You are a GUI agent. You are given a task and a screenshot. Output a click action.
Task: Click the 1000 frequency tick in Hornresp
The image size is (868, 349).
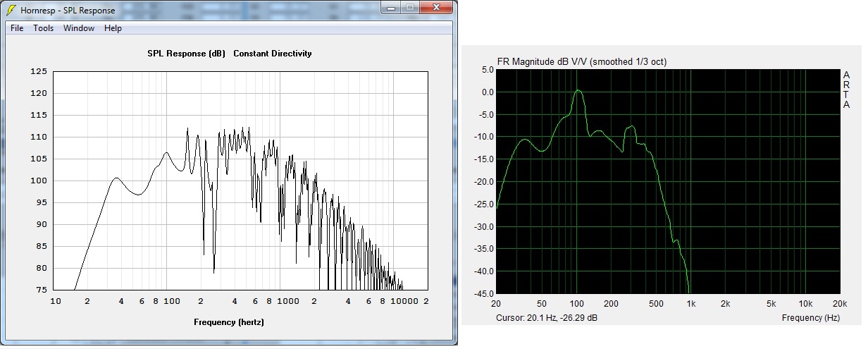(289, 301)
